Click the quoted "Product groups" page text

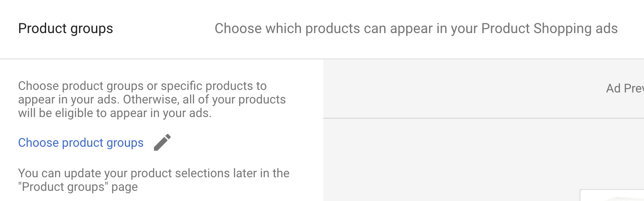point(63,187)
